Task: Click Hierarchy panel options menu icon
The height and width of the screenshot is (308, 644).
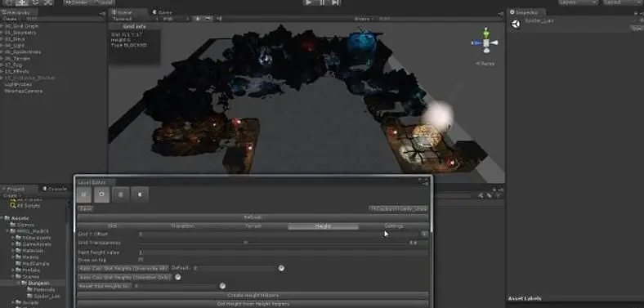Action: (x=101, y=13)
